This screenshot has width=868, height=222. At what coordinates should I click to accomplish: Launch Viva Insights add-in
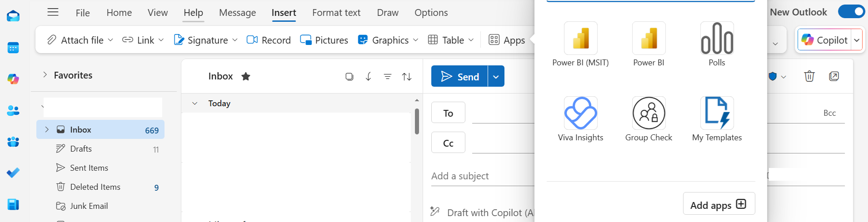tap(580, 113)
